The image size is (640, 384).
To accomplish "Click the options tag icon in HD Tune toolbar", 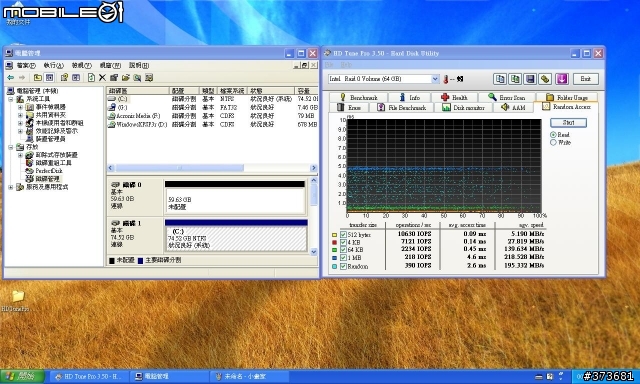I will pyautogui.click(x=545, y=79).
